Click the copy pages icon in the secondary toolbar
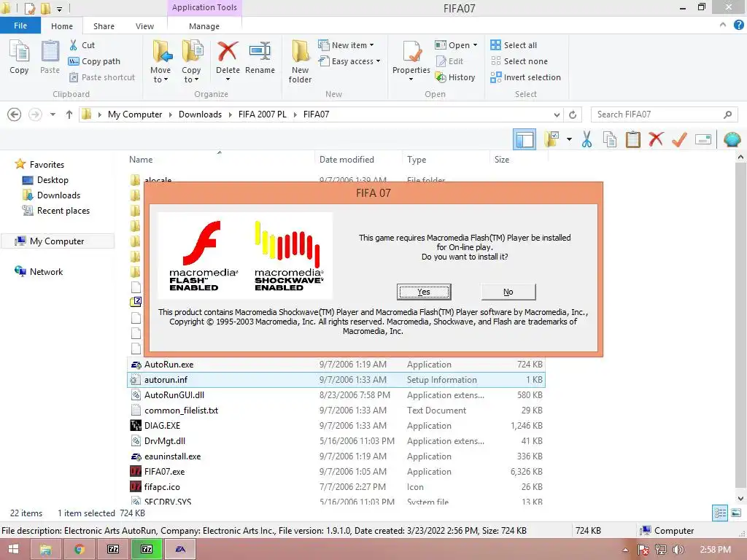Viewport: 747px width, 560px height. tap(610, 139)
